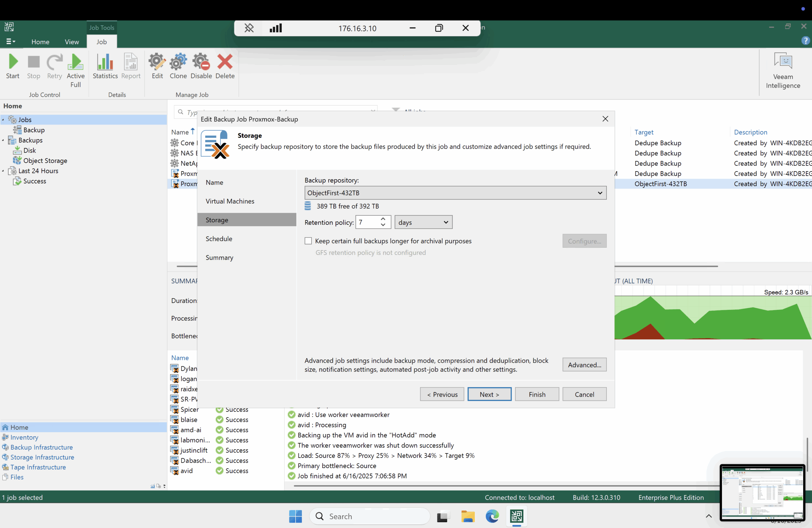The width and height of the screenshot is (812, 528).
Task: Check connection signal strength icon
Action: (276, 28)
